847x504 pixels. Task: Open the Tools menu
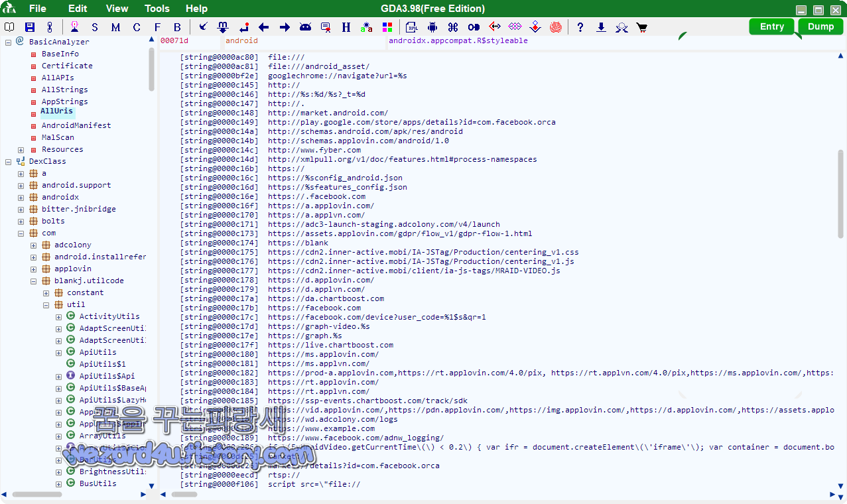pos(157,9)
